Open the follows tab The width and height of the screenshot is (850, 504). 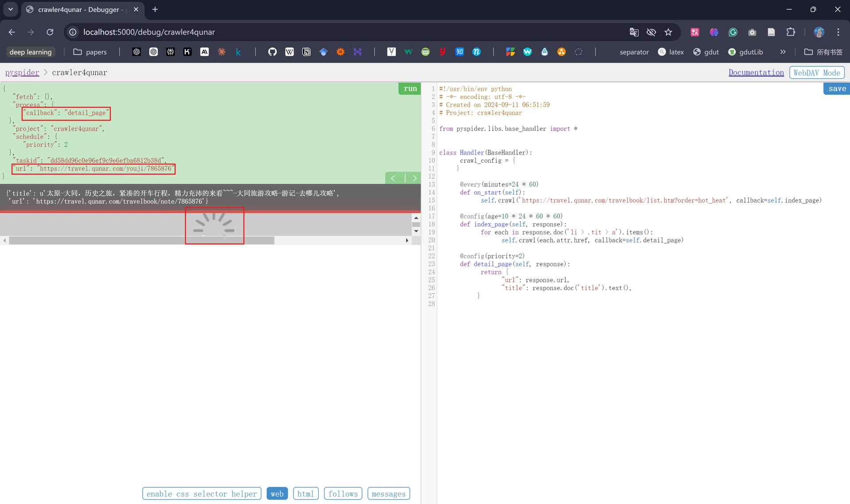(x=343, y=493)
